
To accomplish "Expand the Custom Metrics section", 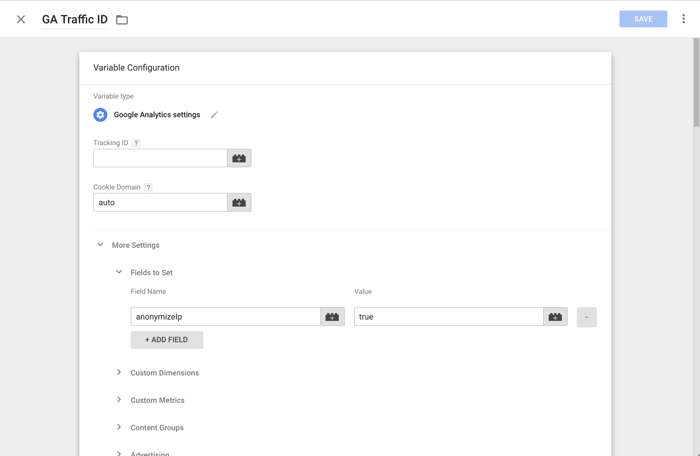I will tap(119, 400).
